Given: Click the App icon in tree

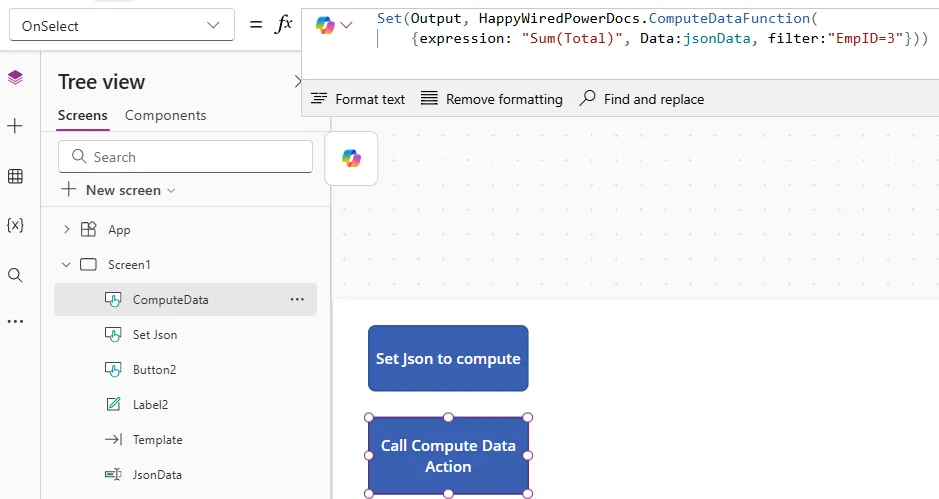Looking at the screenshot, I should [88, 229].
